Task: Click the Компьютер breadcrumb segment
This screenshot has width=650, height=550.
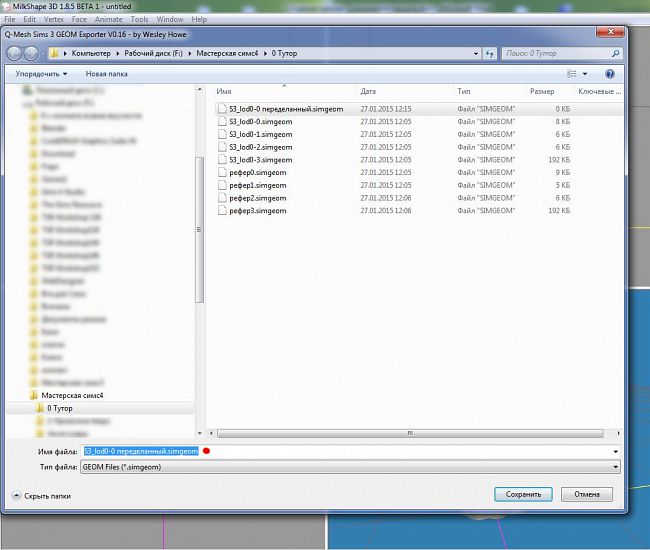Action: pos(91,53)
